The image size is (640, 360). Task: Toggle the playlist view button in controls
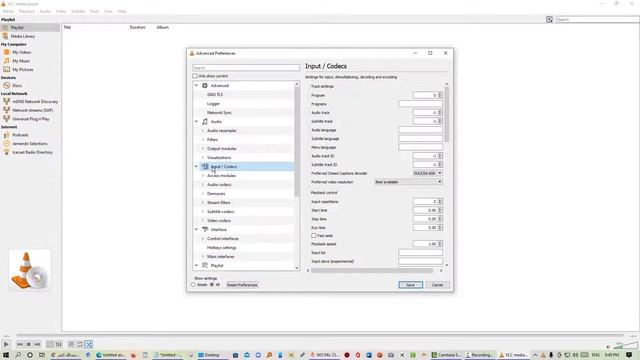click(71, 344)
